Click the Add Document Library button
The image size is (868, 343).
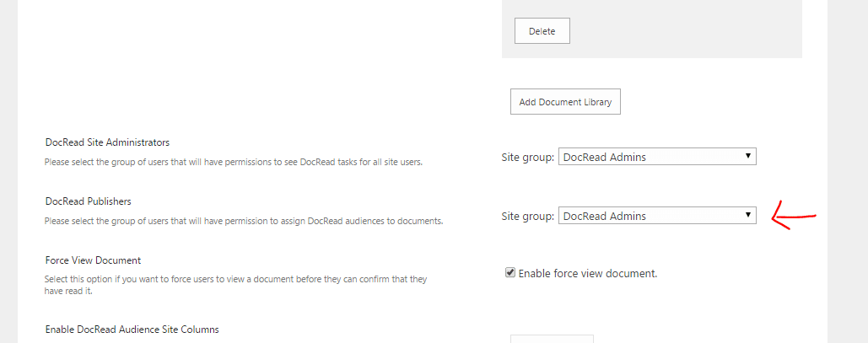point(565,102)
